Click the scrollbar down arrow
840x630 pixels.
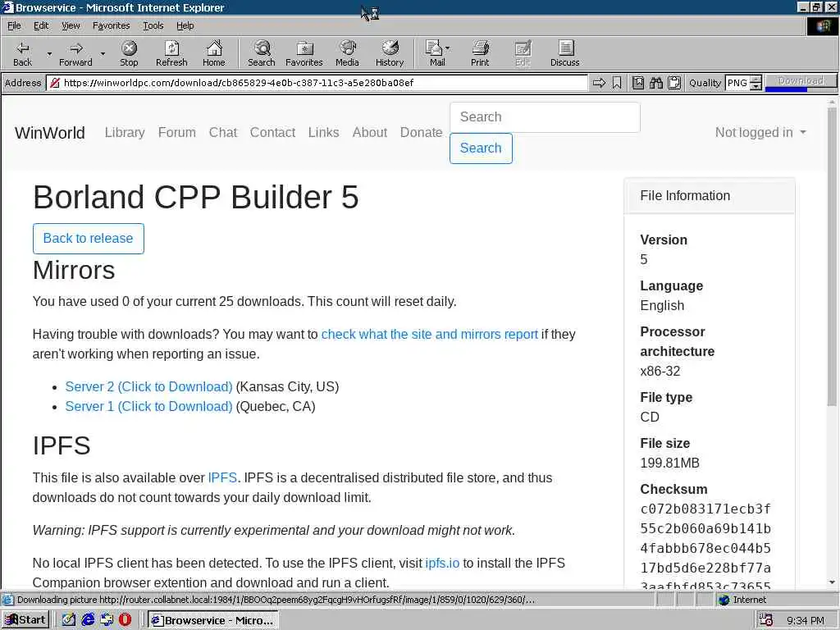pos(832,582)
